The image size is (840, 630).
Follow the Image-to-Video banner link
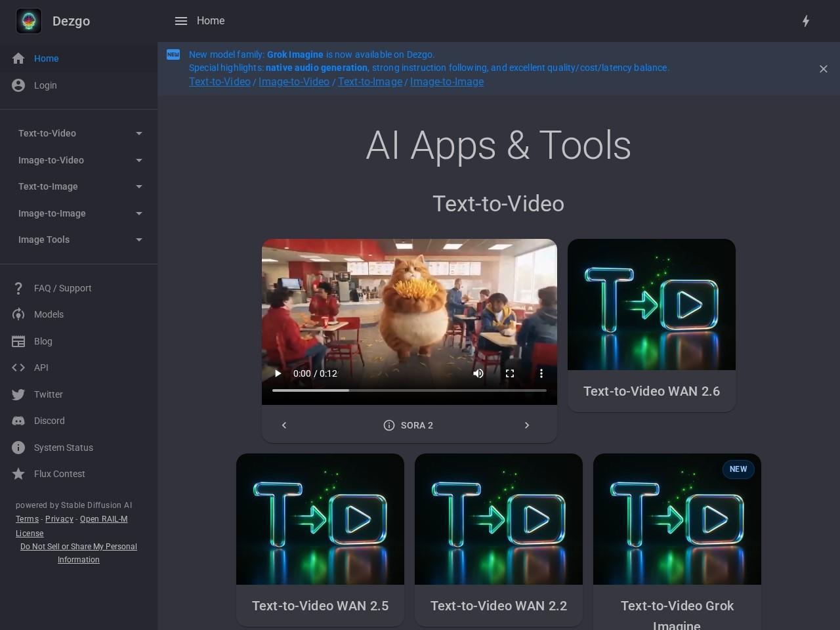click(x=293, y=82)
